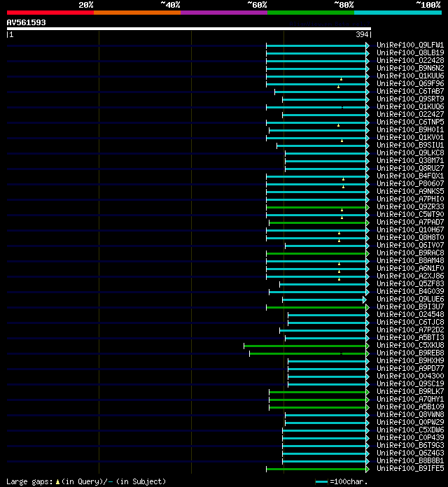Select label UniRef100_C5XKU8

coord(410,346)
